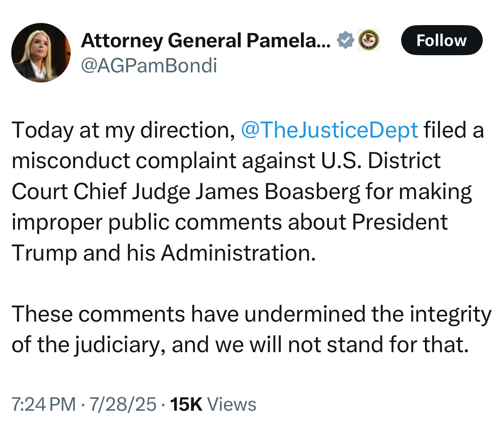Click the word 'Administration.' ending first paragraph

pos(238,253)
